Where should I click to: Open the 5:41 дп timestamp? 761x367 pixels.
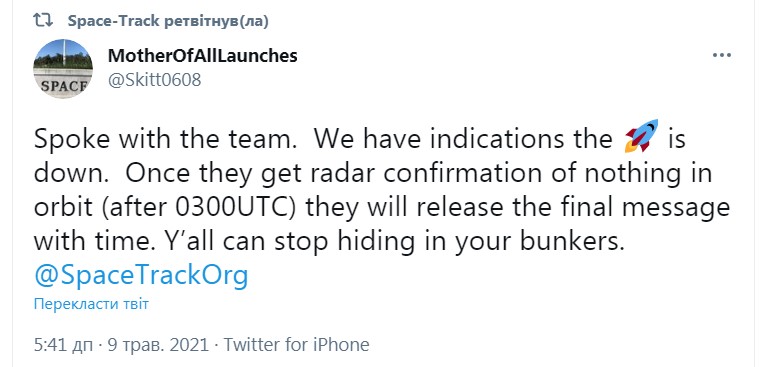[x=63, y=345]
